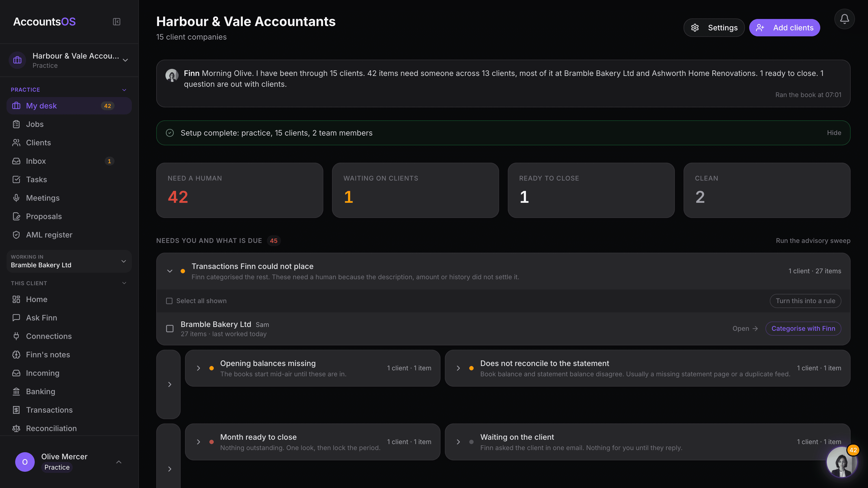This screenshot has width=868, height=488.
Task: Open the AML register shield icon
Action: (16, 235)
